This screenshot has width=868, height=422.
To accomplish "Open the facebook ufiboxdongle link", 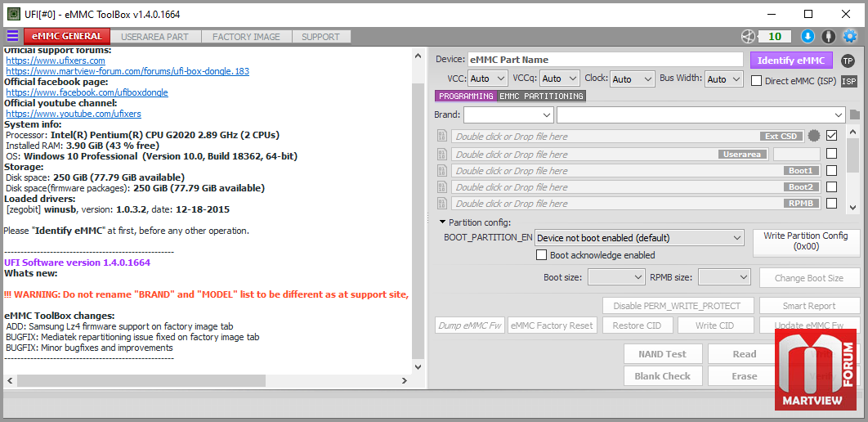I will [x=87, y=92].
